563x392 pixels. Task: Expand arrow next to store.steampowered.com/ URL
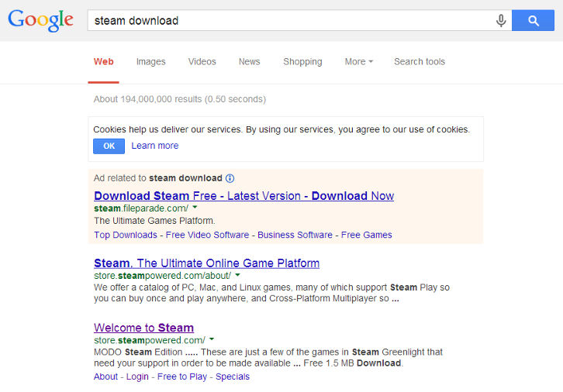pyautogui.click(x=212, y=339)
